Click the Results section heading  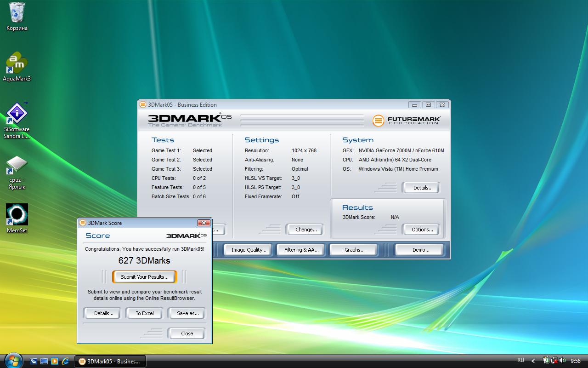357,207
